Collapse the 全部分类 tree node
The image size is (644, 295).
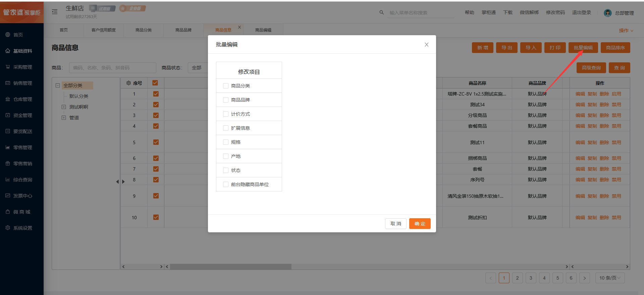click(x=58, y=85)
